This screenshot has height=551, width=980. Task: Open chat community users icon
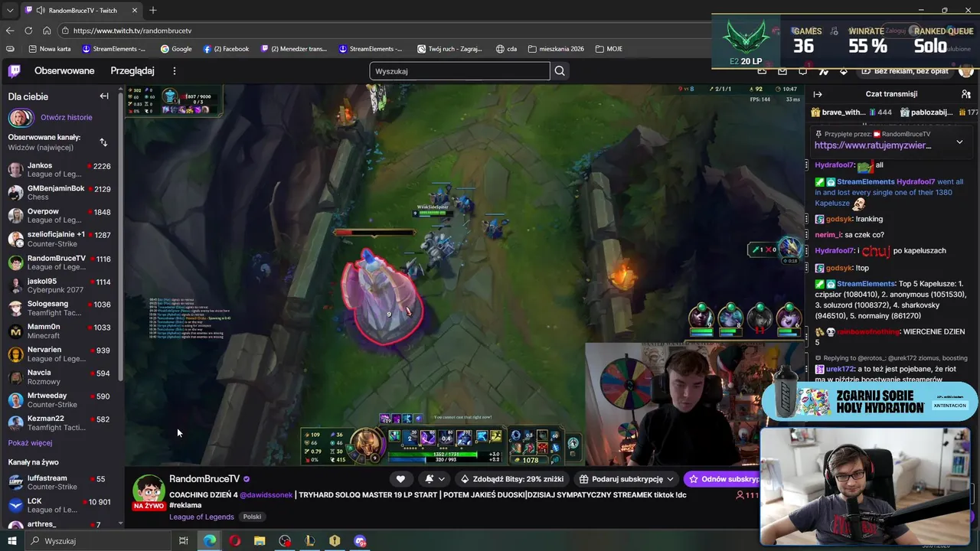point(966,94)
